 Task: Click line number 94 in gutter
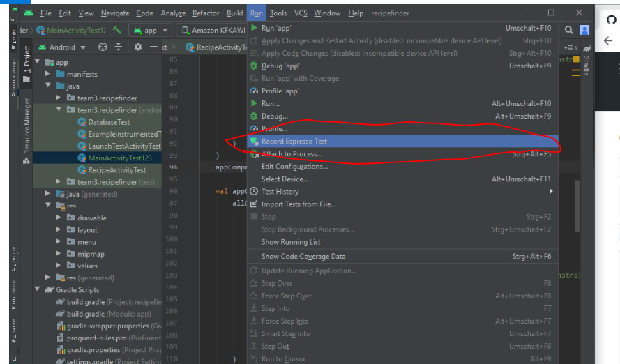pos(174,167)
